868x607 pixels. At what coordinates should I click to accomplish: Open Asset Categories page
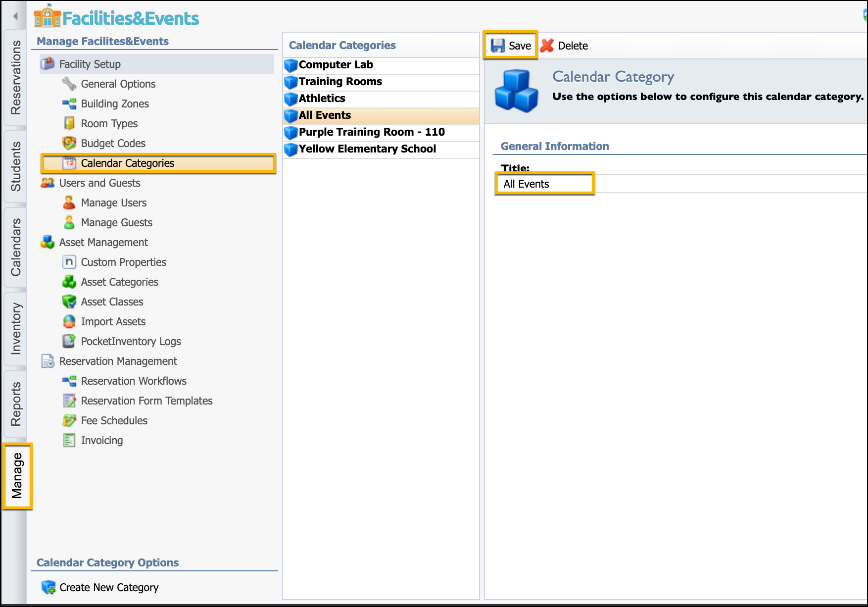tap(120, 282)
